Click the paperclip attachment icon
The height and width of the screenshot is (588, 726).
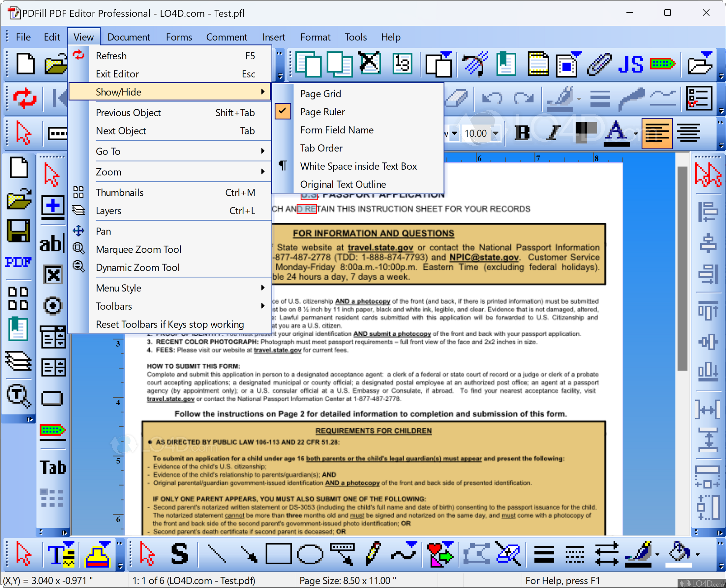pos(599,64)
